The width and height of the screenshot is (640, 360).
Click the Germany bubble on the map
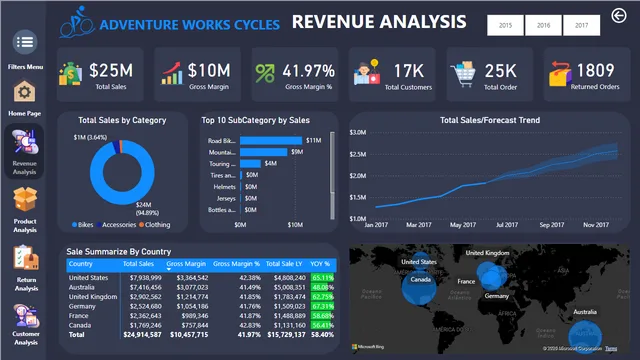tap(492, 280)
